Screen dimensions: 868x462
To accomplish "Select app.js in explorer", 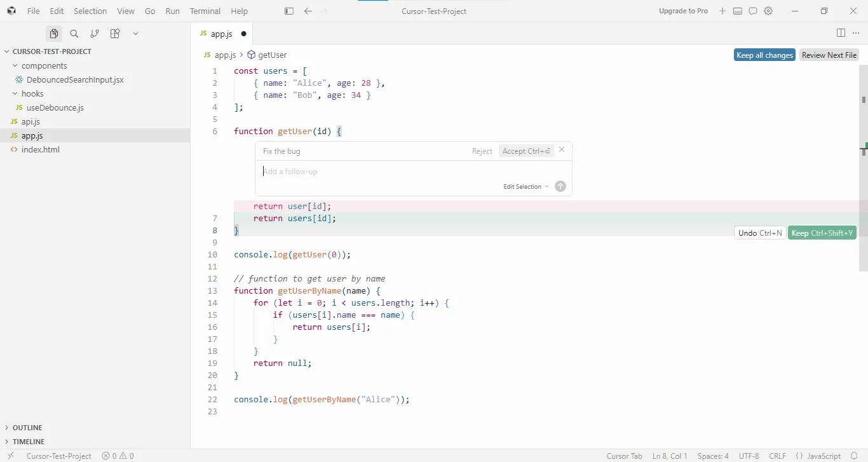I will (95, 135).
